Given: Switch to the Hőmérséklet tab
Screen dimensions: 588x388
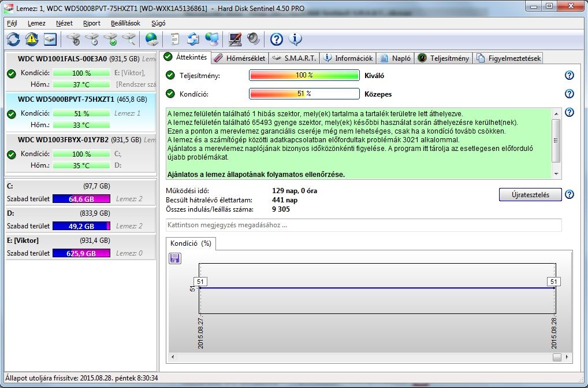Looking at the screenshot, I should tap(240, 58).
